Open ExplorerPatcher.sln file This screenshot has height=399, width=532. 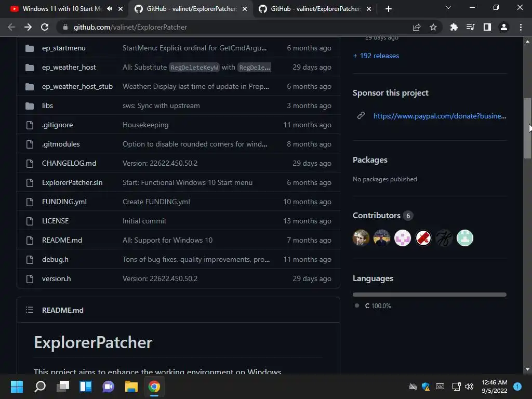pyautogui.click(x=72, y=182)
